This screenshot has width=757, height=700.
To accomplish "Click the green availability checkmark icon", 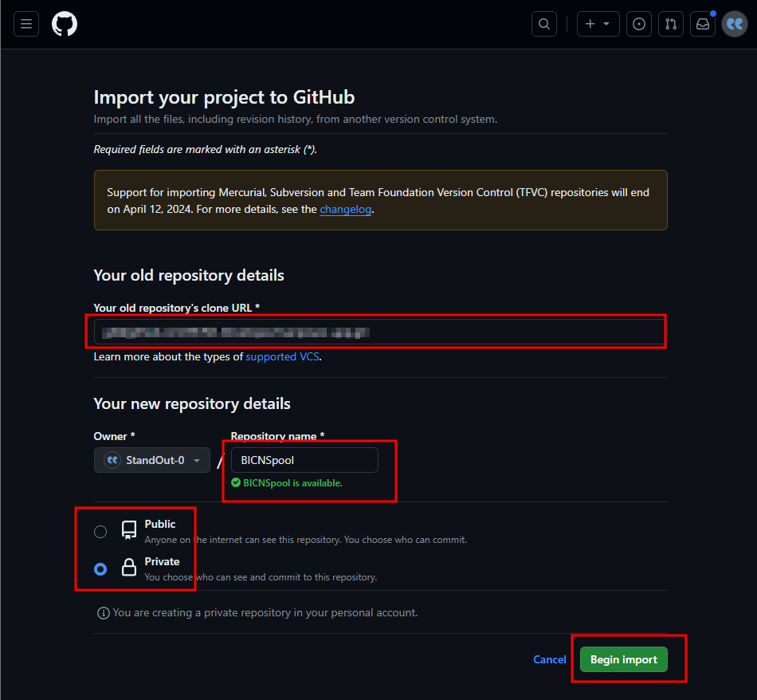I will click(x=236, y=482).
